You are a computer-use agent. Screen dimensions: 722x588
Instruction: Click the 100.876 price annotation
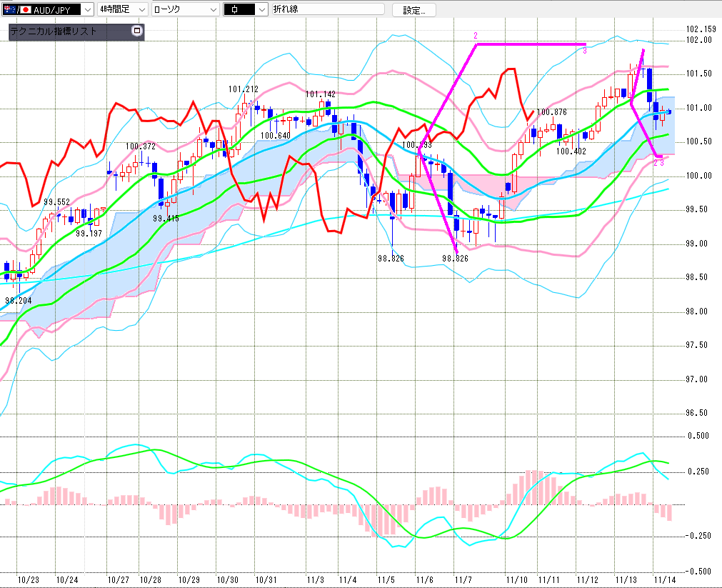click(x=551, y=112)
